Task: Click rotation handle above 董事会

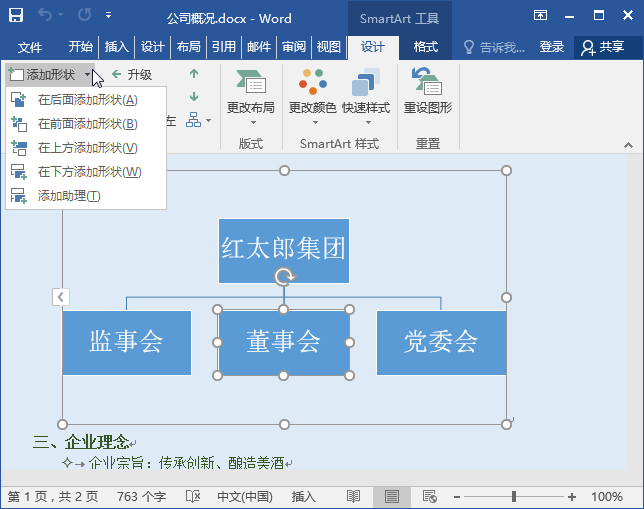Action: 284,276
